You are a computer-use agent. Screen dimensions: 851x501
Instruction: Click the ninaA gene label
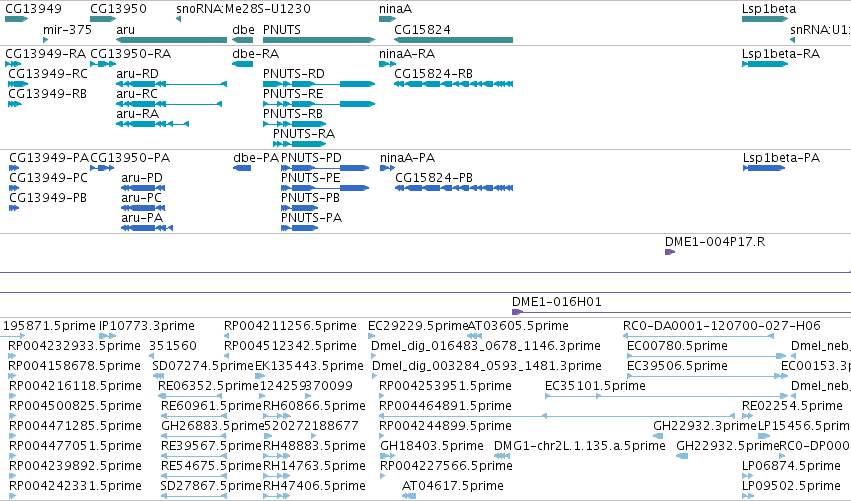pos(395,9)
